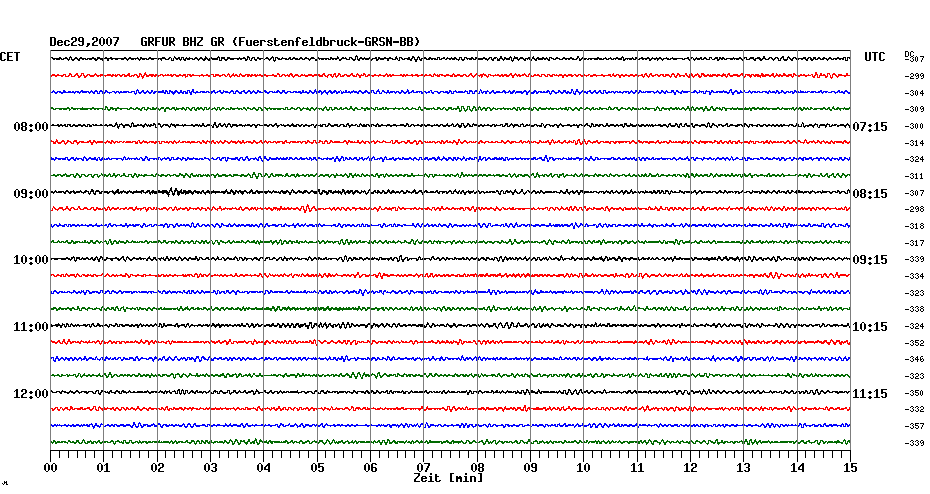This screenshot has width=930, height=494.
Task: Click the DC offset value -350
Action: (915, 393)
